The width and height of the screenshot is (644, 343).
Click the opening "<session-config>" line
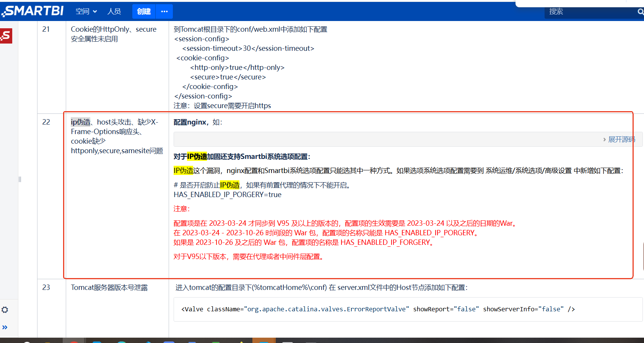pyautogui.click(x=202, y=39)
